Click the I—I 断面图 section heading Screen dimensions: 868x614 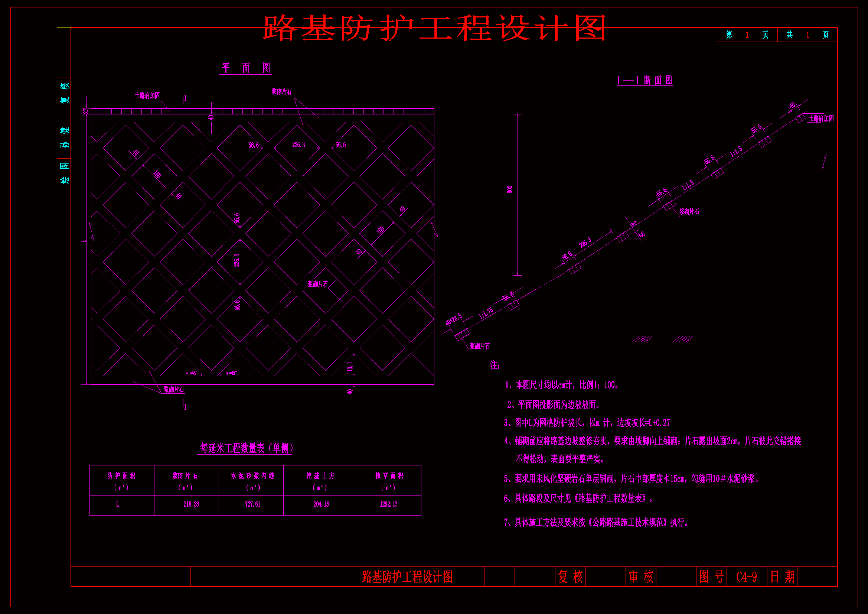645,80
